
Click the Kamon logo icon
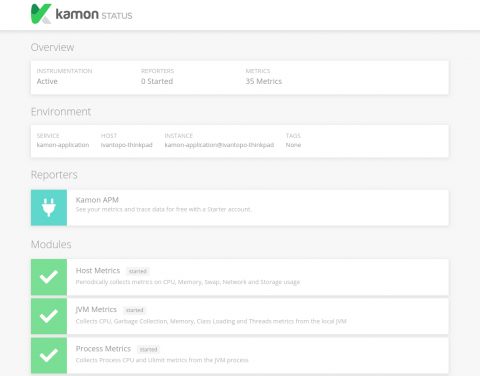click(x=41, y=14)
